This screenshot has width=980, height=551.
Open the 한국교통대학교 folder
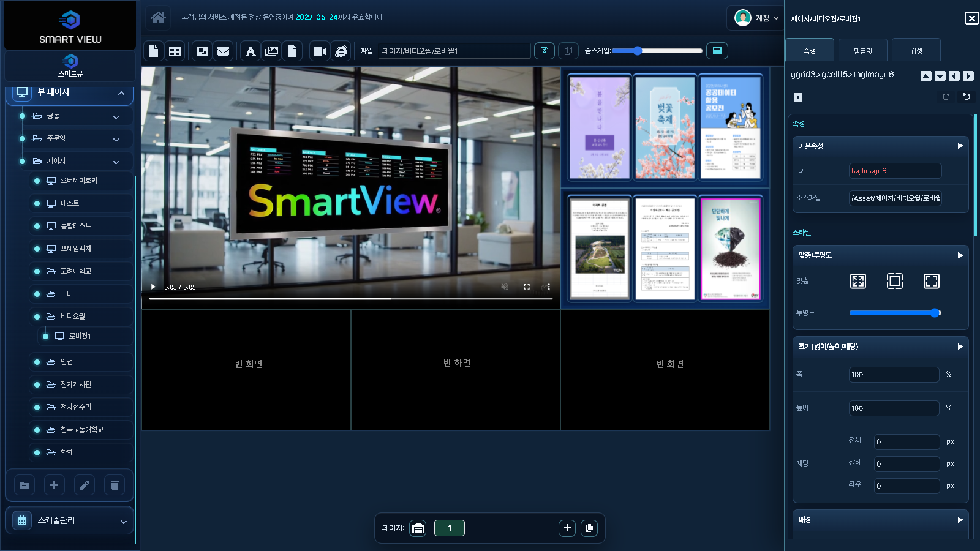pyautogui.click(x=82, y=430)
